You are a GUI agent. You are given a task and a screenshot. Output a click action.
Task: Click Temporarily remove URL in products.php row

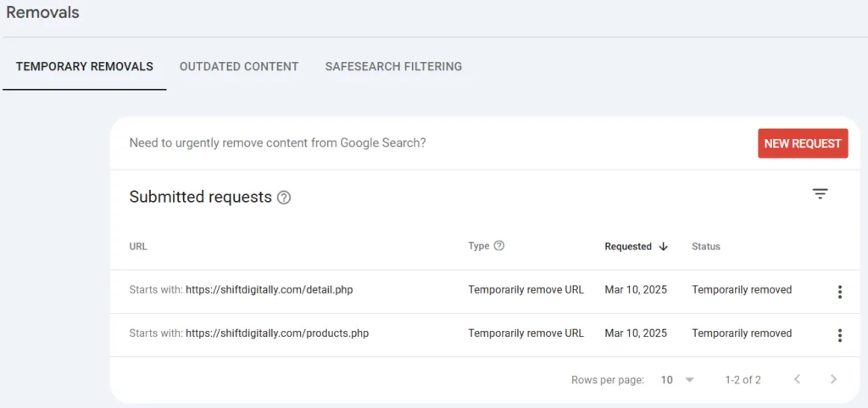[x=526, y=333]
